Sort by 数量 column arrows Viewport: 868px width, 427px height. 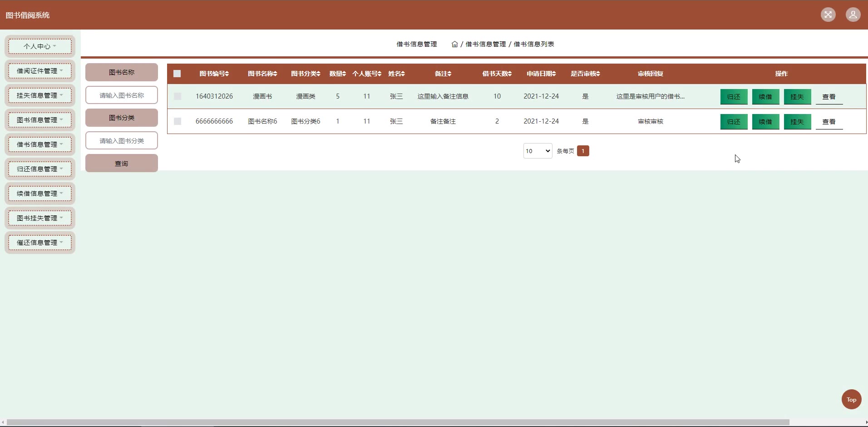[x=344, y=74]
